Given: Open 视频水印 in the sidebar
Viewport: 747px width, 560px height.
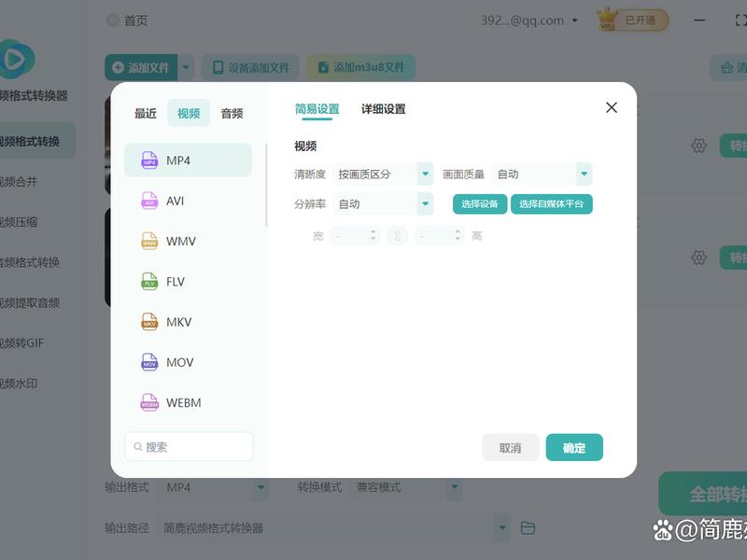Looking at the screenshot, I should [19, 384].
